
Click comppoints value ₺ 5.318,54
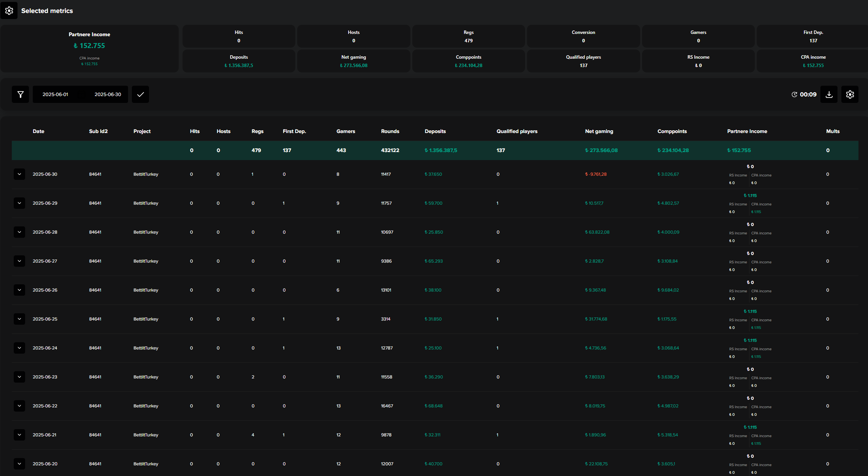668,435
